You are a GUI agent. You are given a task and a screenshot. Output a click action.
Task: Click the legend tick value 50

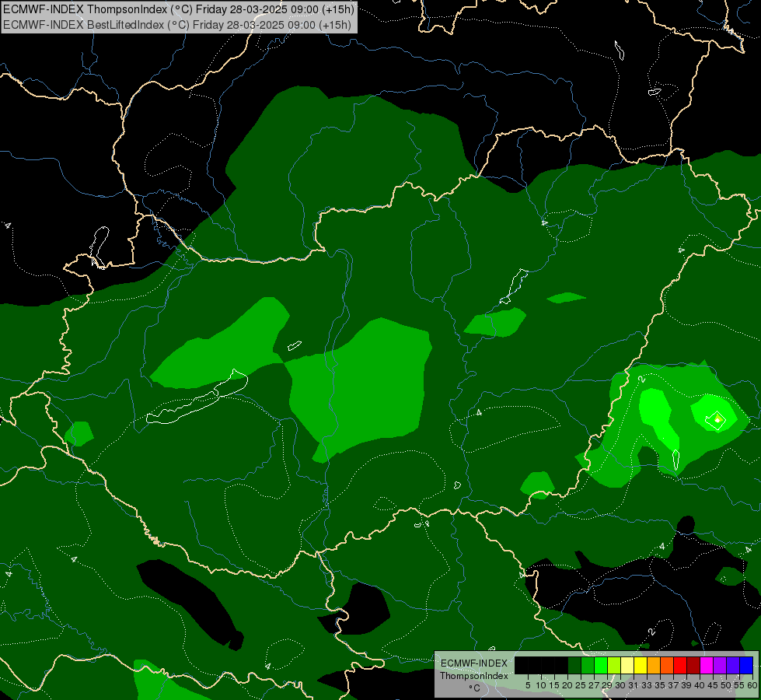point(727,685)
